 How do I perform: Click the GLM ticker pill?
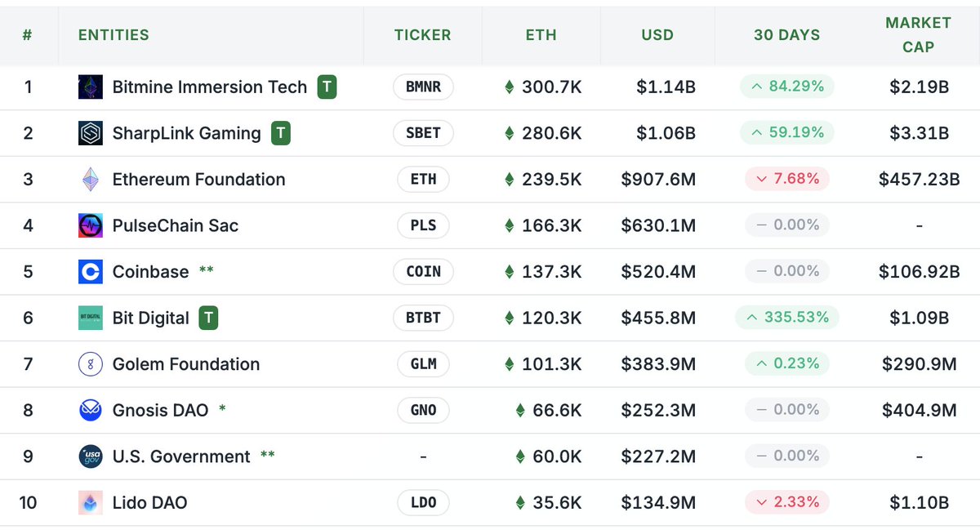click(423, 364)
